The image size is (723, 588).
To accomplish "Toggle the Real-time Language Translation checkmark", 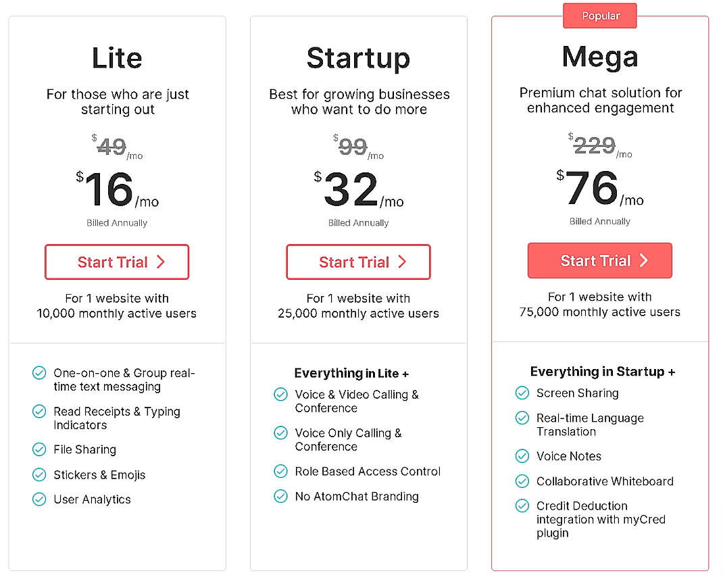I will click(522, 418).
